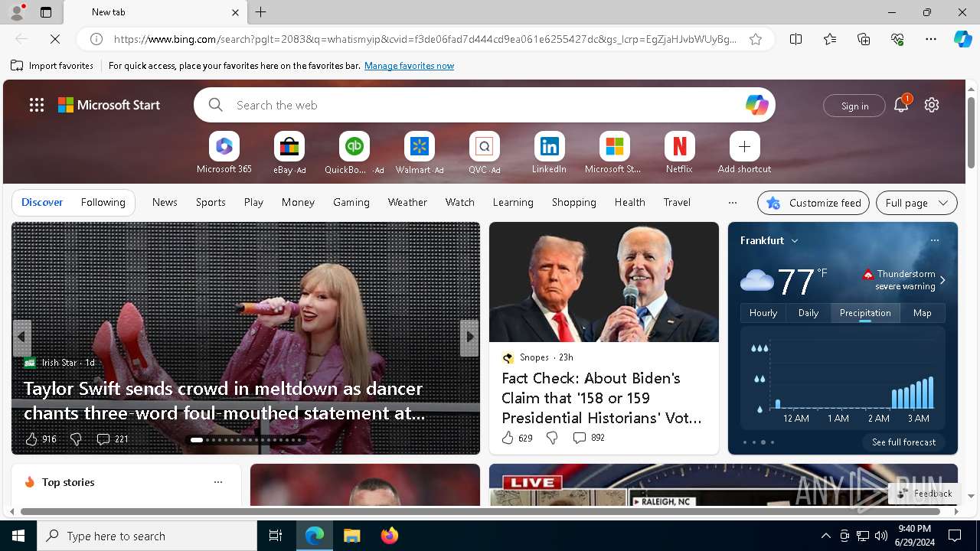980x551 pixels.
Task: Open weather card options menu
Action: [x=934, y=240]
